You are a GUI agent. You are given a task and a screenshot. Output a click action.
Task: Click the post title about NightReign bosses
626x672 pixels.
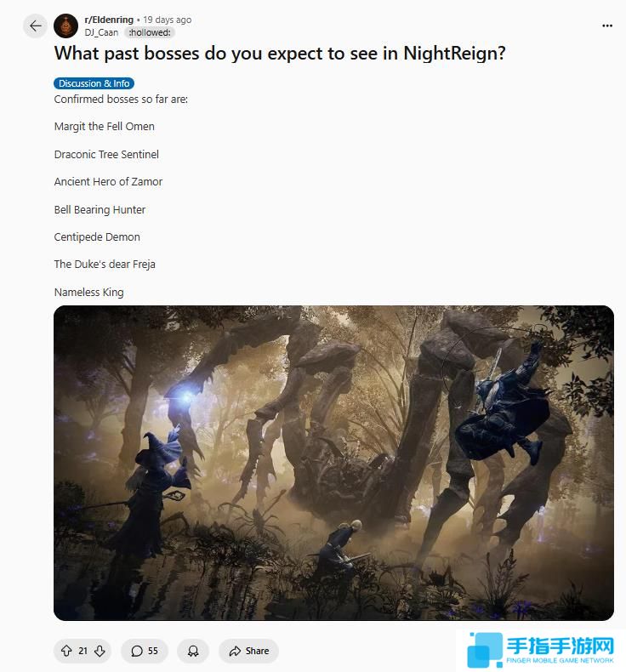280,54
